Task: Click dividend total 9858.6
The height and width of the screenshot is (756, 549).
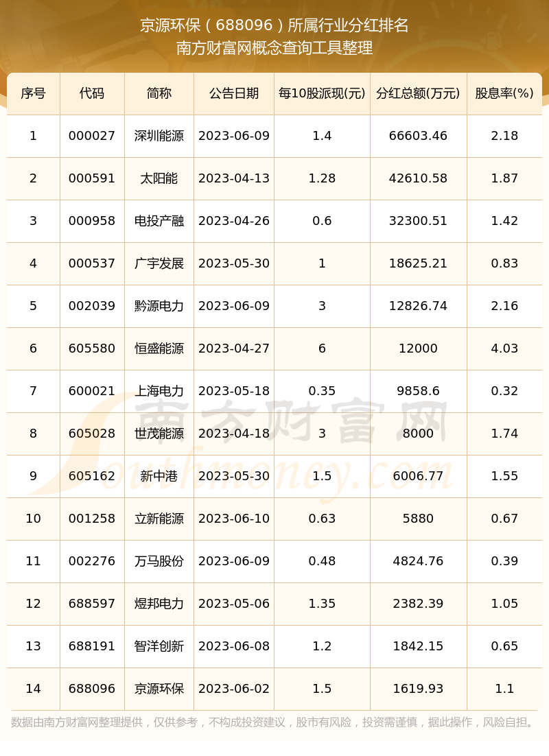Action: click(418, 391)
